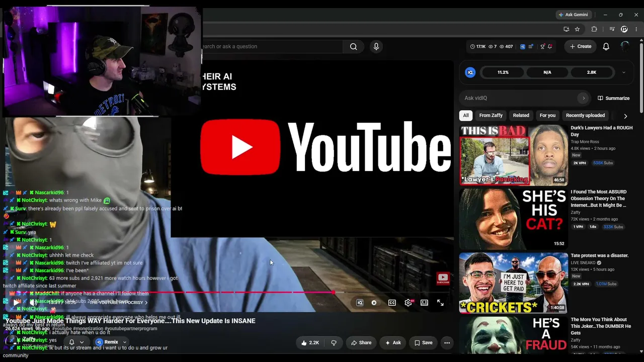Select the All filter chip

[466, 116]
